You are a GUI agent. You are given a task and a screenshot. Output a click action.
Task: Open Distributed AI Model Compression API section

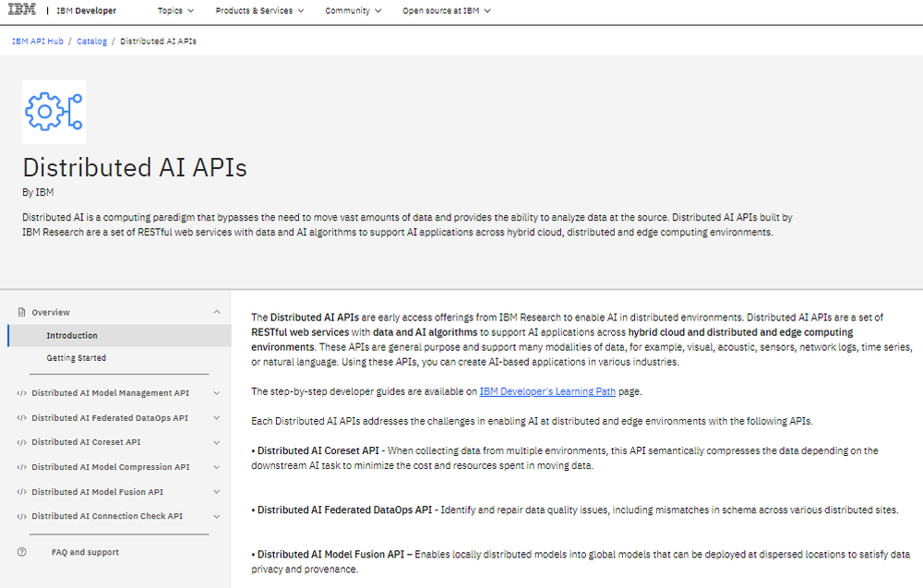(x=111, y=467)
